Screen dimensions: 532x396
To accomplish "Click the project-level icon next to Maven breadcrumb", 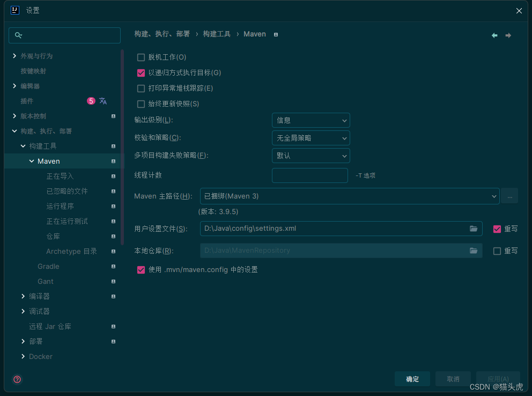I will pyautogui.click(x=276, y=35).
